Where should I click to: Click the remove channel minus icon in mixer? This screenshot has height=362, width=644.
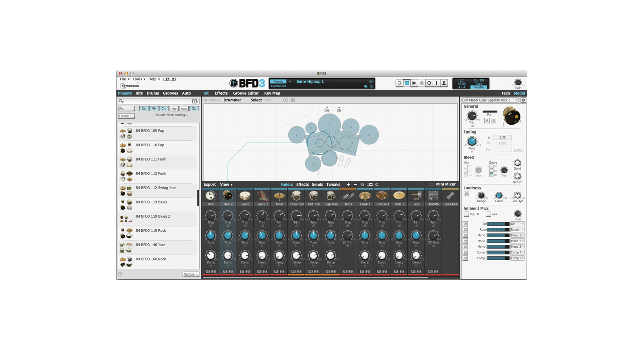click(355, 185)
